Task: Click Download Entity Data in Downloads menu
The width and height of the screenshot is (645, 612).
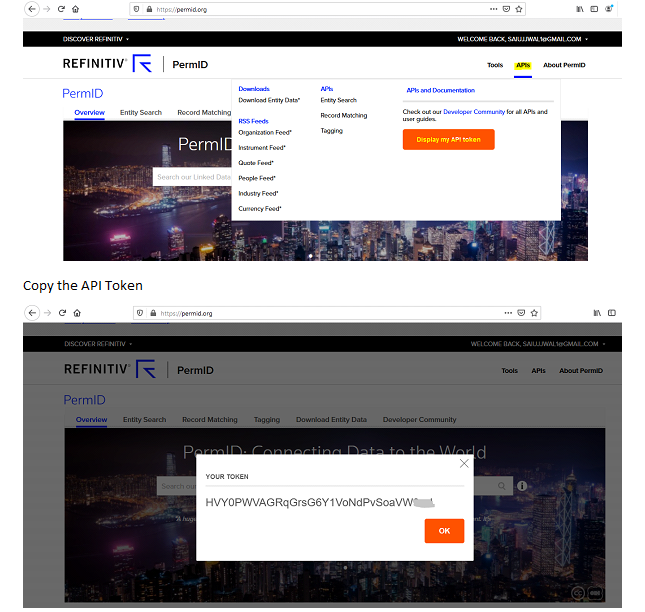Action: 269,100
